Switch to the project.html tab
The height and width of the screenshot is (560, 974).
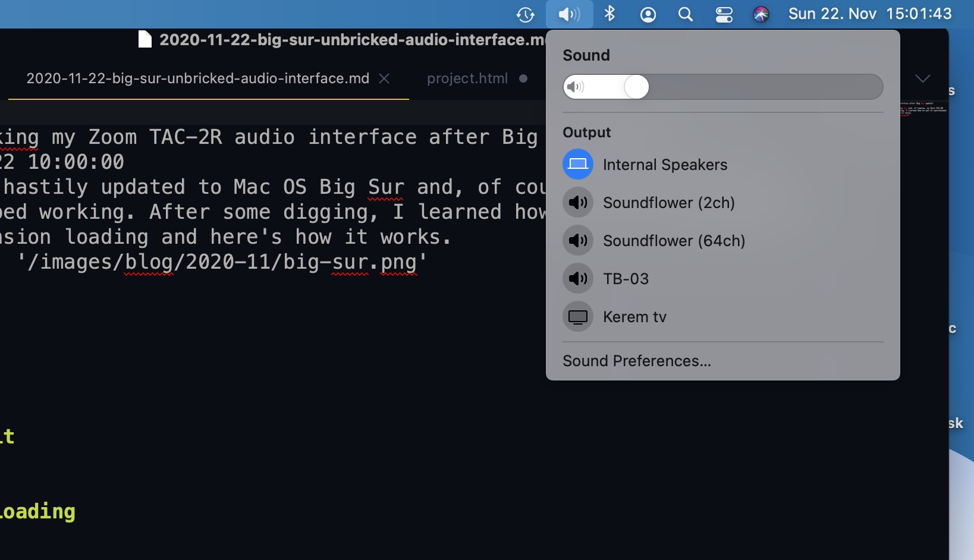coord(467,78)
